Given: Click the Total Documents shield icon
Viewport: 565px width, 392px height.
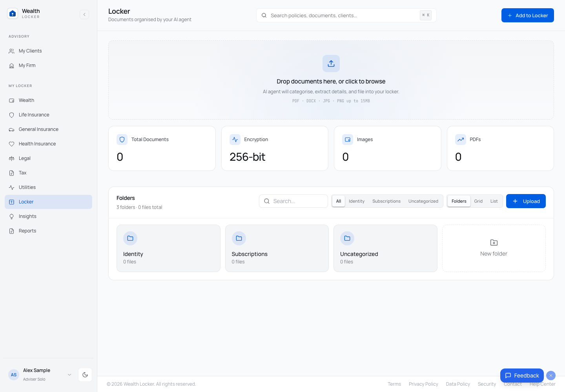Looking at the screenshot, I should [122, 140].
